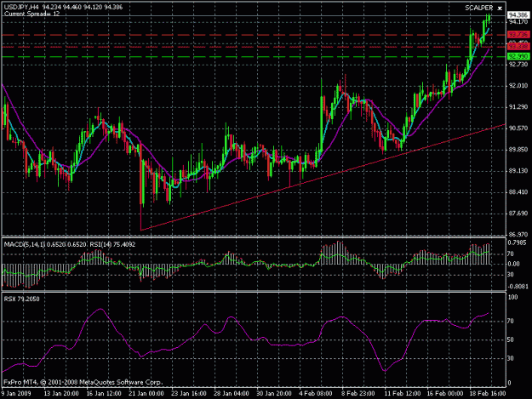Click the 9 Jan 2009 date label
The width and height of the screenshot is (532, 399).
[16, 394]
